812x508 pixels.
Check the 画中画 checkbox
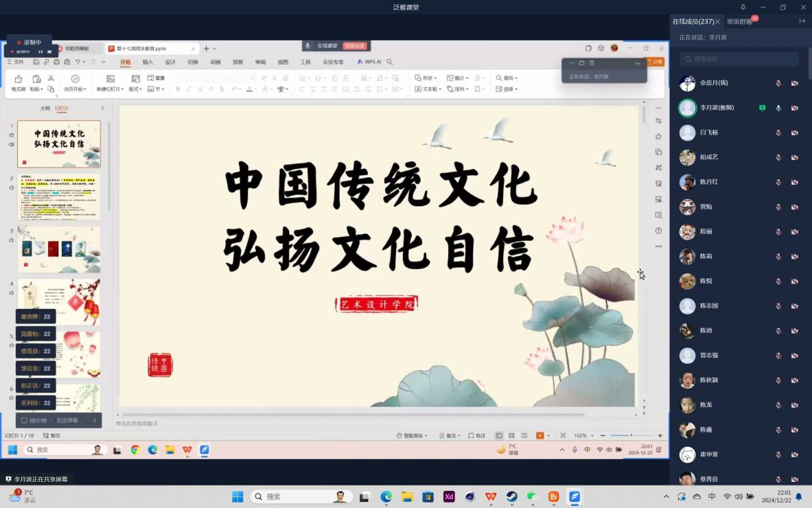point(24,421)
